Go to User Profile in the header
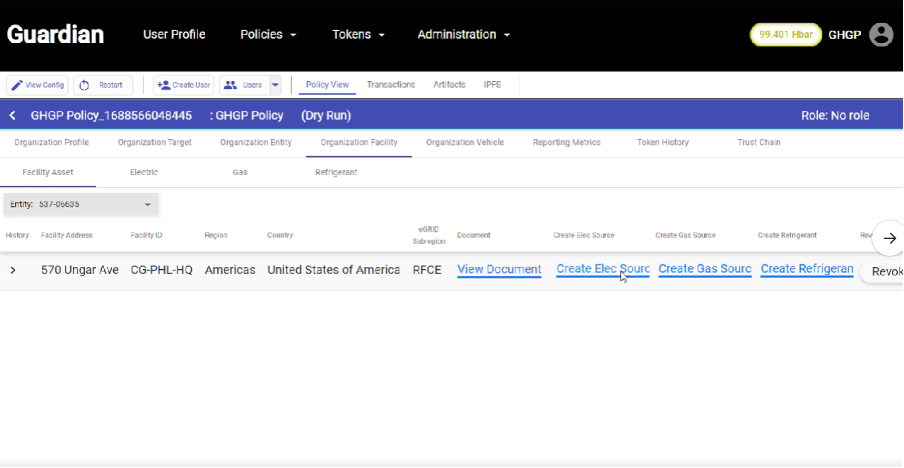Image resolution: width=904 pixels, height=468 pixels. pos(174,34)
